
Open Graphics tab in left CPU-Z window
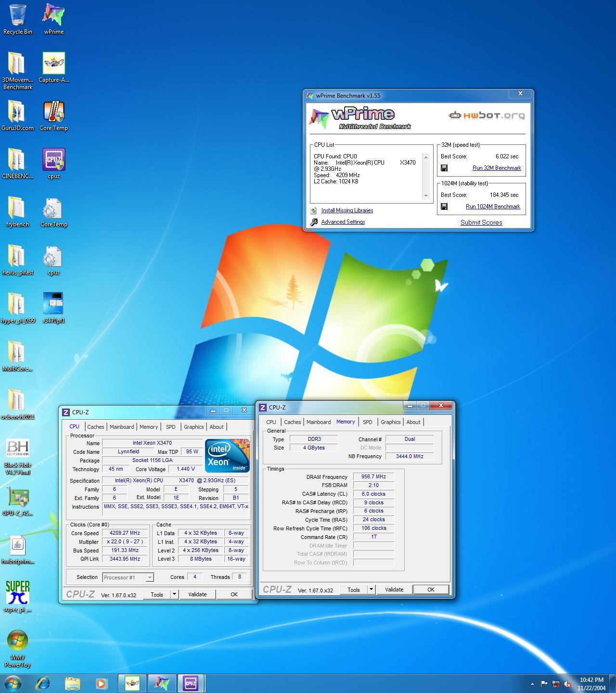(194, 427)
